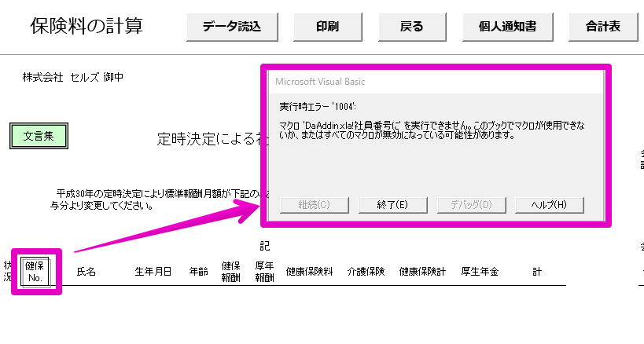Select the 健保 No. header cell
This screenshot has height=344, width=644.
coord(35,272)
